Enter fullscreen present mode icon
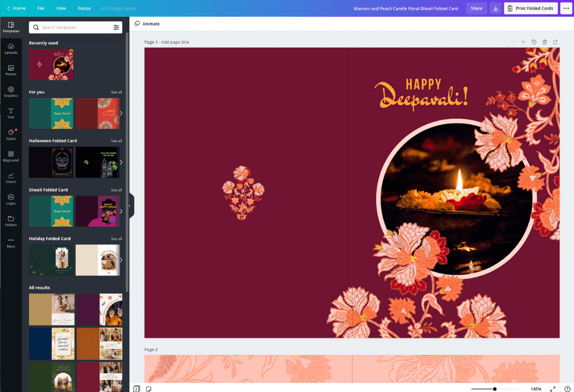The image size is (574, 392). tap(553, 389)
